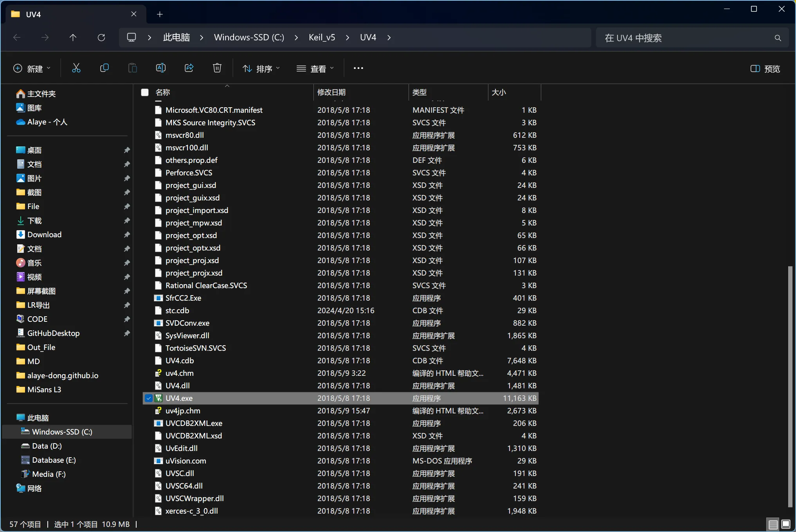
Task: Search files in UV4 folder
Action: coord(688,38)
